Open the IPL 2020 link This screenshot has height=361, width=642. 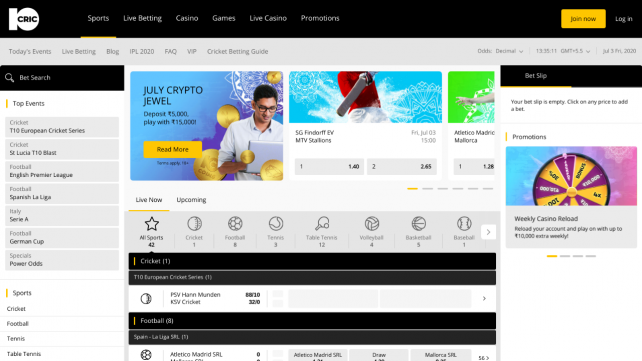coord(142,52)
